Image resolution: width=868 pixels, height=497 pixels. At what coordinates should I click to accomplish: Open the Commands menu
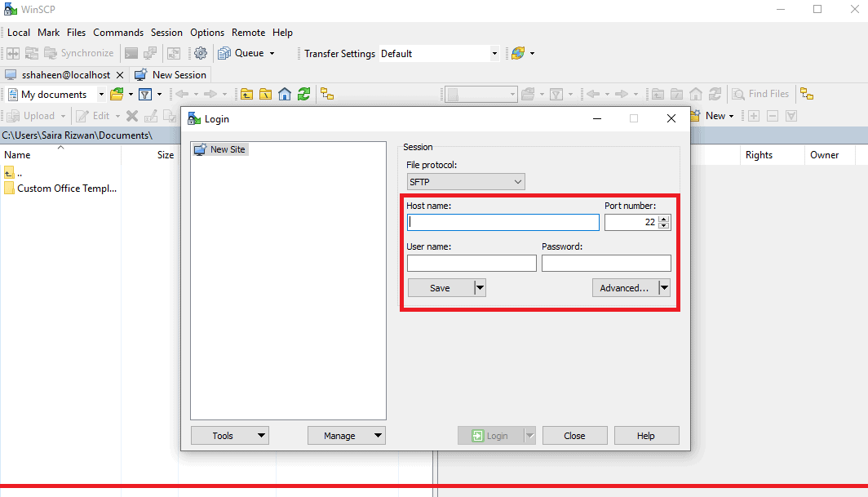[x=118, y=33]
